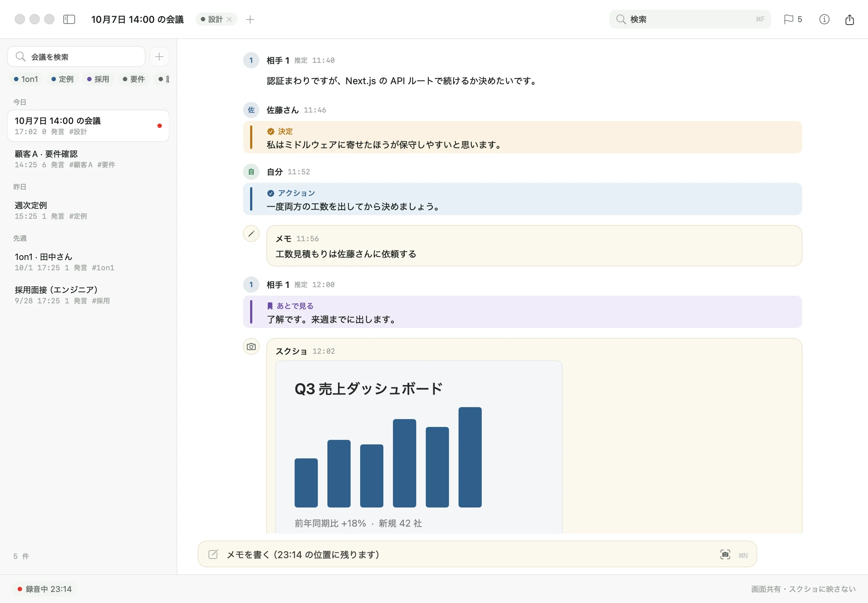
Task: Open the 1on1 · 田中さん meeting
Action: pos(88,262)
